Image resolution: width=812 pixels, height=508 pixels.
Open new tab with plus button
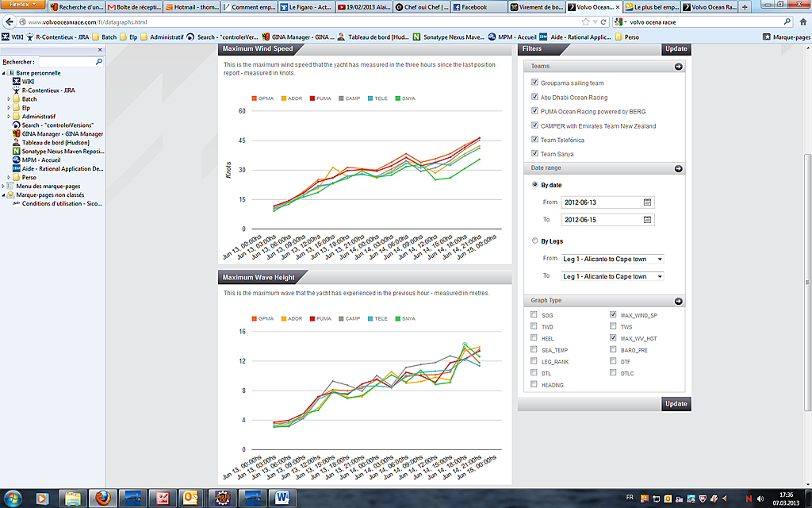744,7
